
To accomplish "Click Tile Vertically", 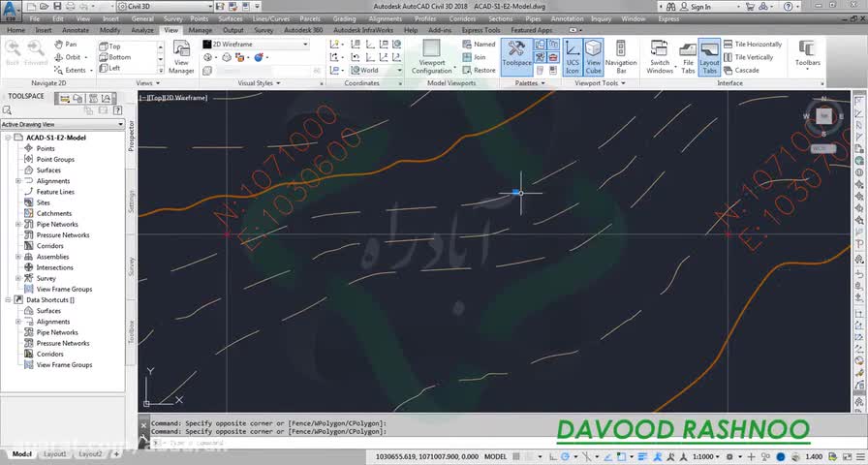I will click(x=748, y=57).
